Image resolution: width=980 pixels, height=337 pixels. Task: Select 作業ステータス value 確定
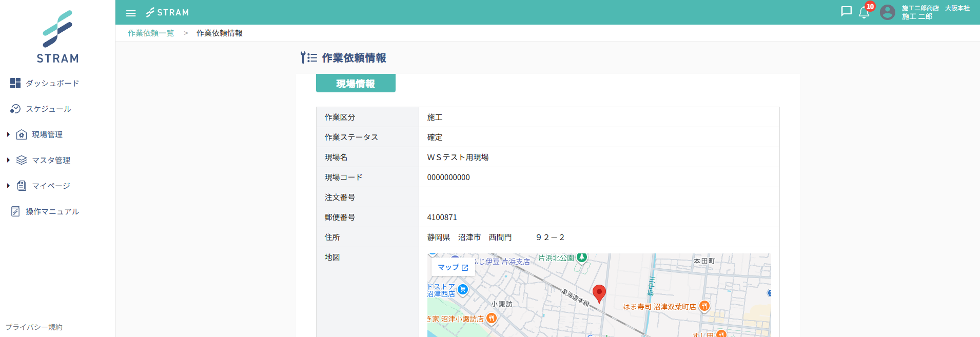435,137
